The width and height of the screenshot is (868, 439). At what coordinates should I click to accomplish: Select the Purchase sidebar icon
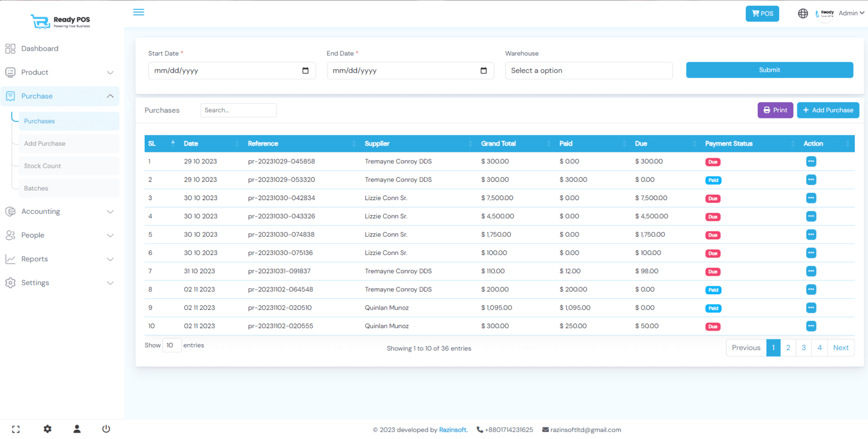[x=10, y=96]
